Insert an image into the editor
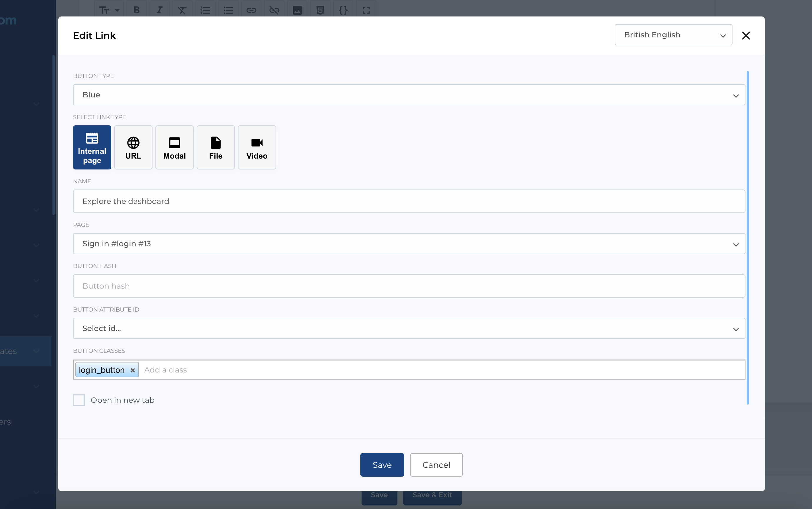This screenshot has height=509, width=812. tap(297, 9)
